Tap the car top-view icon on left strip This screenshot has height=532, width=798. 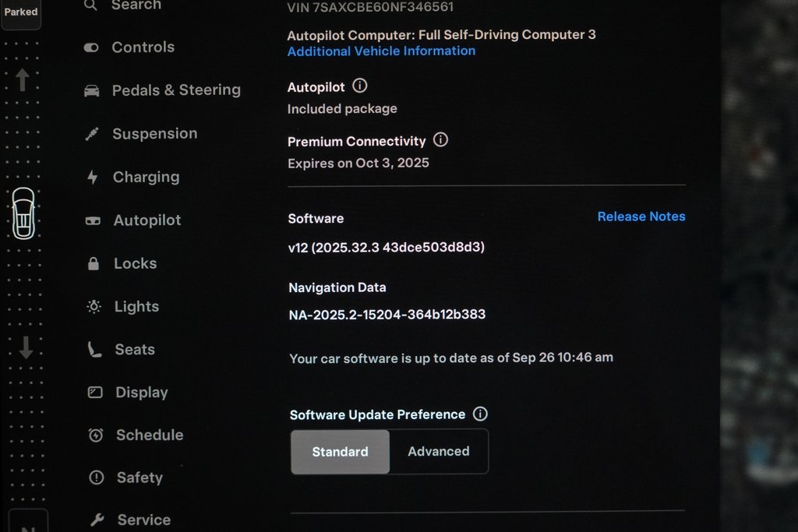click(24, 213)
